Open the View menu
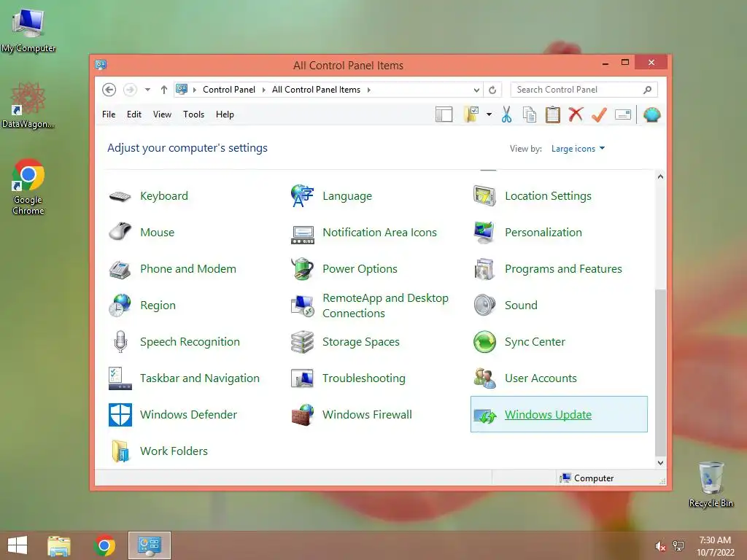 tap(162, 114)
